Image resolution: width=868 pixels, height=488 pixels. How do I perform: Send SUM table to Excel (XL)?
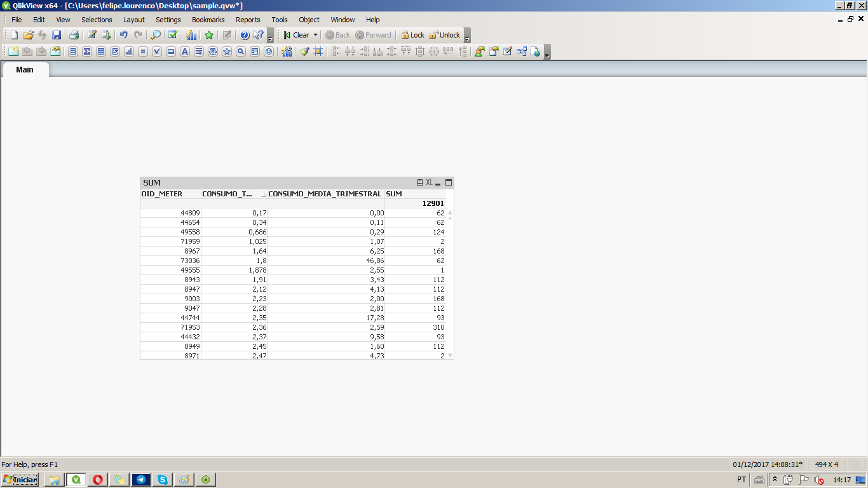pyautogui.click(x=429, y=182)
